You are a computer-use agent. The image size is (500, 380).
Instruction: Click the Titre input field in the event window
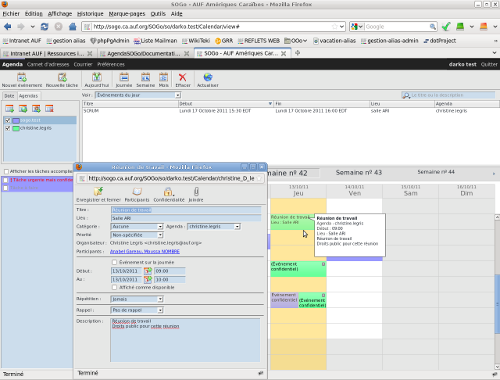186,210
